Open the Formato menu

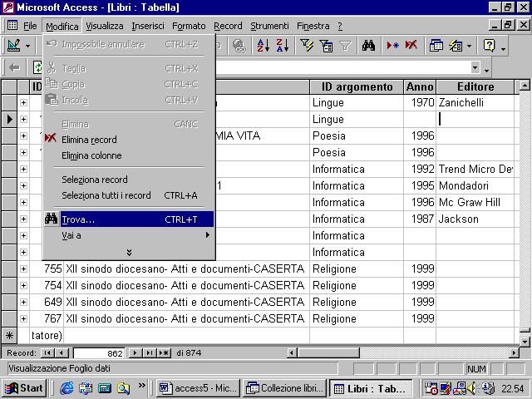tap(189, 26)
